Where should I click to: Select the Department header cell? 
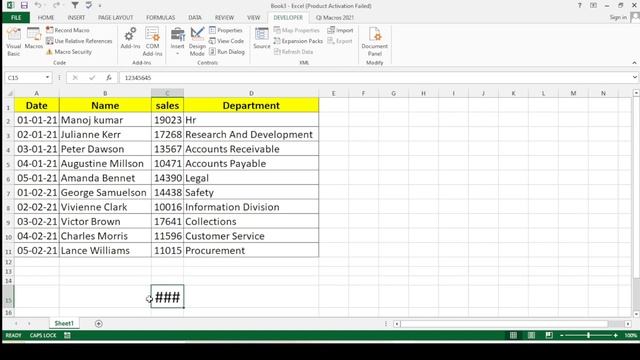pyautogui.click(x=251, y=105)
